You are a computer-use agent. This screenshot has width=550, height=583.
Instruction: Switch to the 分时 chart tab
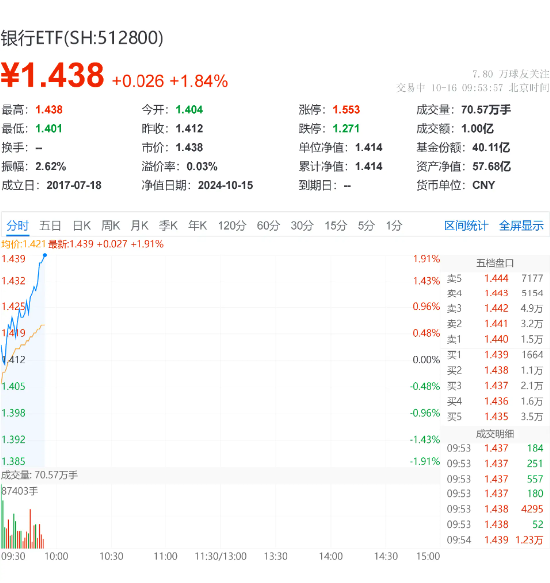[x=17, y=225]
